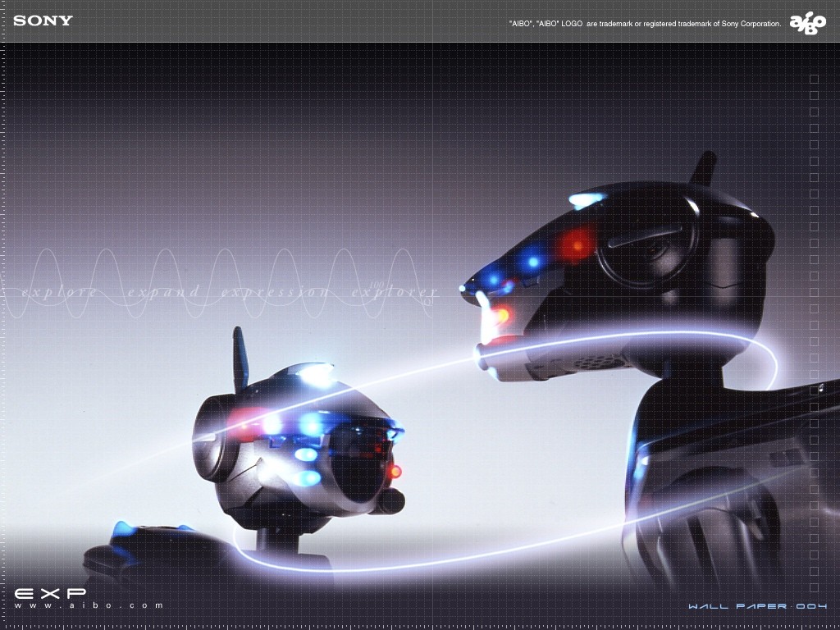Click the glowing blue paw light
840x630 pixels.
click(x=124, y=529)
